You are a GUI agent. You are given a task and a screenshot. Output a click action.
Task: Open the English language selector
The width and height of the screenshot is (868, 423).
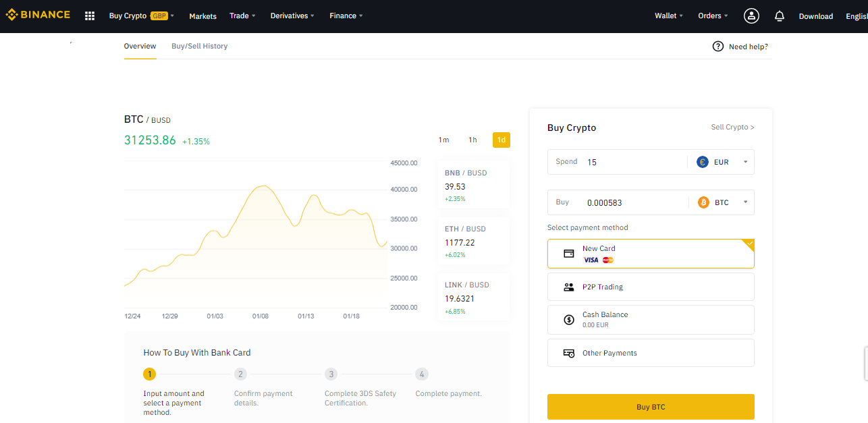857,16
